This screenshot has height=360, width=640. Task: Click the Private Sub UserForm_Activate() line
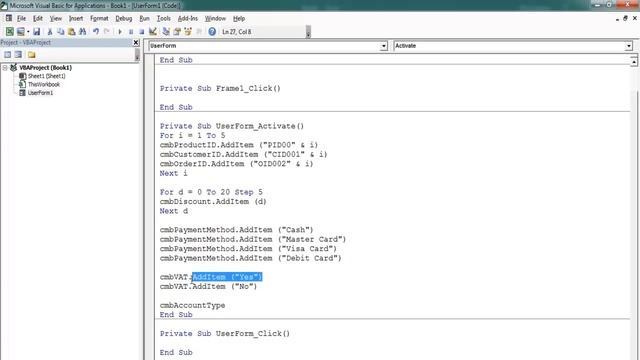point(232,126)
